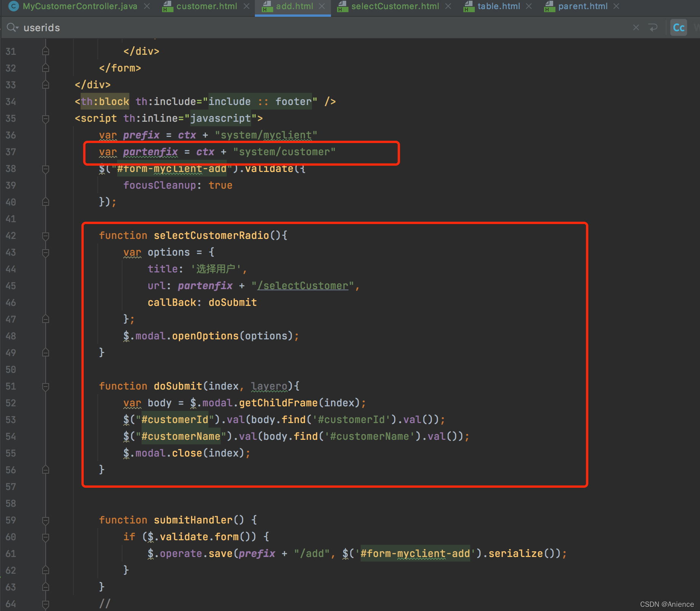Image resolution: width=700 pixels, height=611 pixels.
Task: Close the table.html tab
Action: tap(529, 6)
